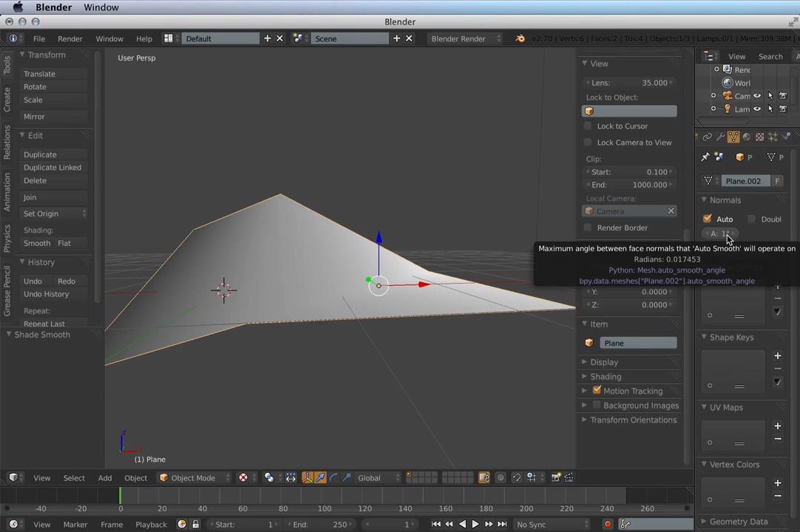Enable the Render Border checkbox
800x532 pixels.
pyautogui.click(x=588, y=227)
